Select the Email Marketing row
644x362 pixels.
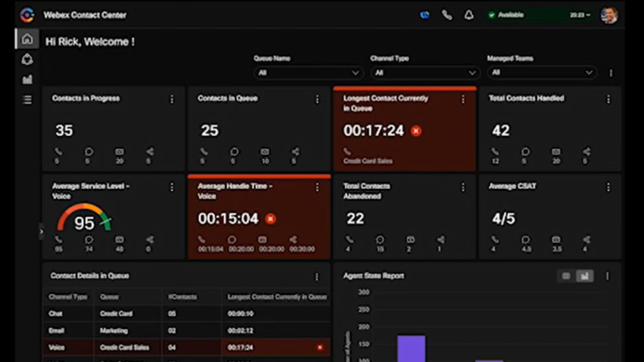click(x=187, y=330)
